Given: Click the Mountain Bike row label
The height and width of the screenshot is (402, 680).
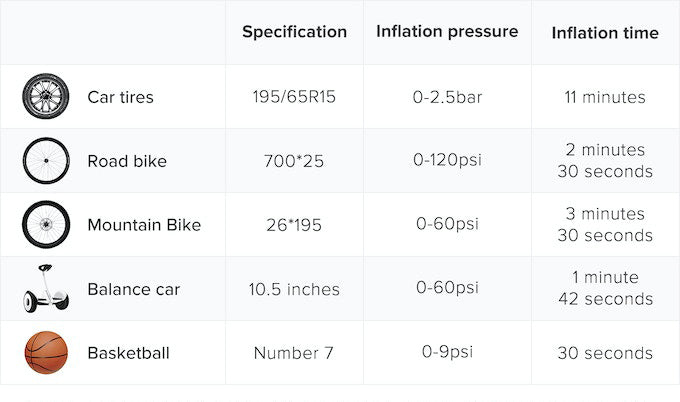Looking at the screenshot, I should tap(144, 225).
